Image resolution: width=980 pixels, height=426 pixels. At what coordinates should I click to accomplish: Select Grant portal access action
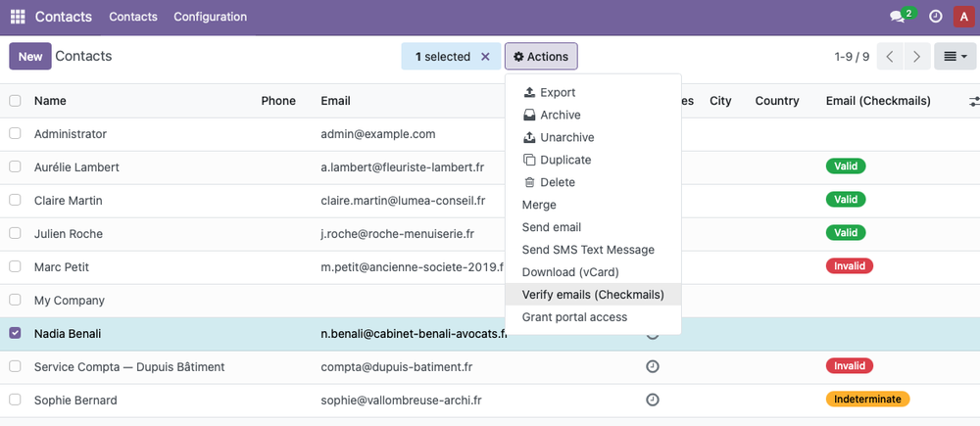point(593,317)
